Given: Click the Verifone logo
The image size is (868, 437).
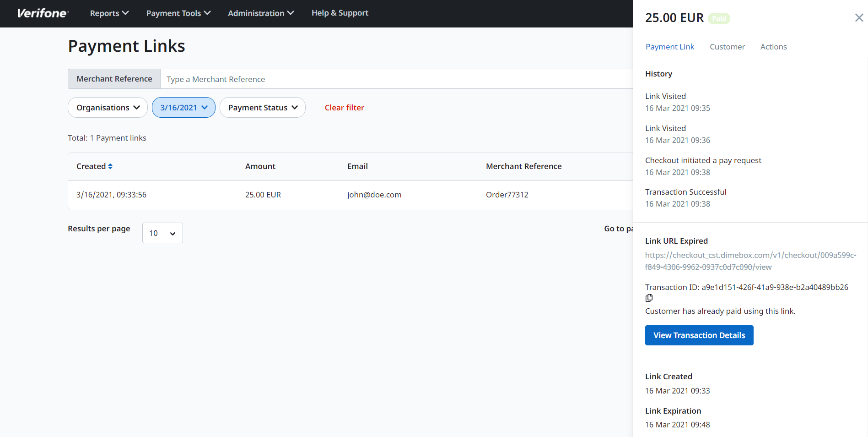Looking at the screenshot, I should (x=42, y=13).
